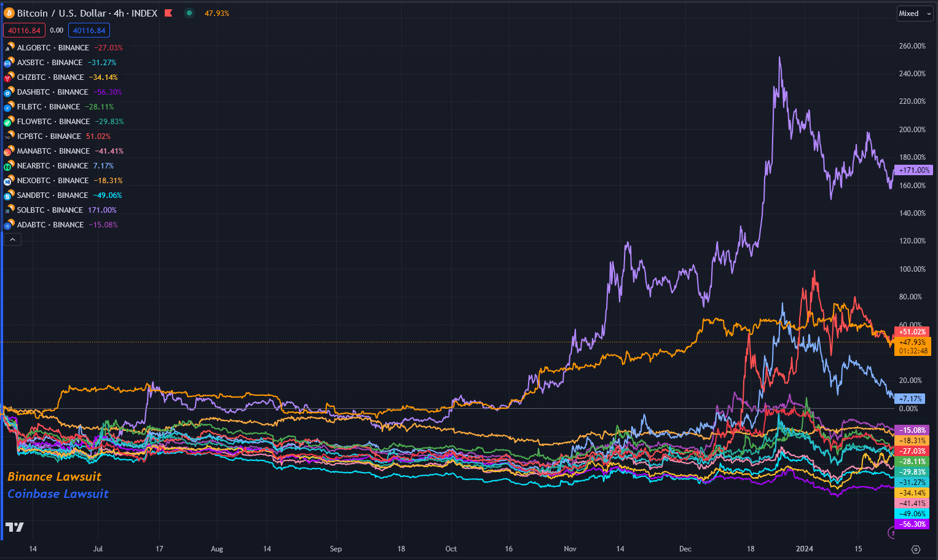The image size is (938, 560).
Task: Click the ADABTC symbol icon
Action: tap(9, 224)
